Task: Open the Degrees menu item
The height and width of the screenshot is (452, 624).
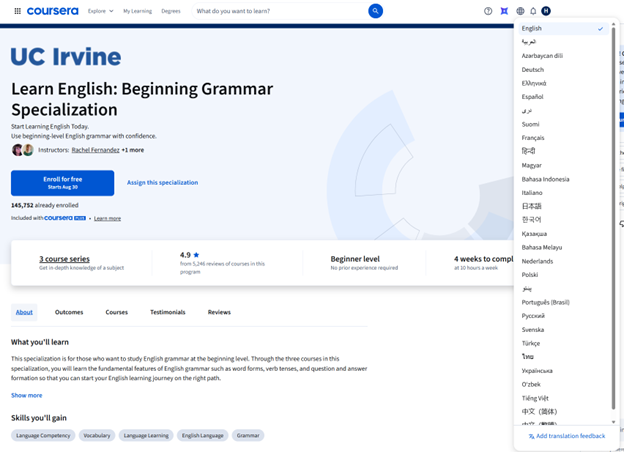Action: click(171, 11)
